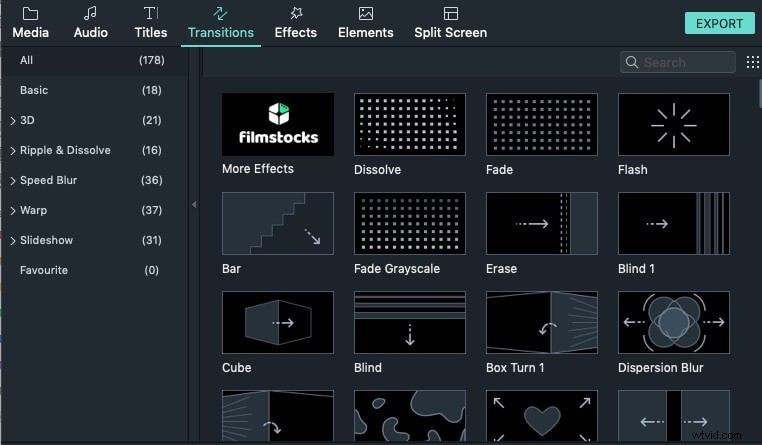Open the Media tab

coord(30,22)
